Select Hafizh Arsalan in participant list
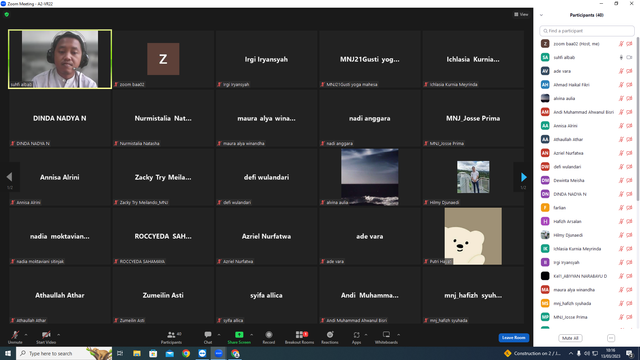Viewport: 640px width, 360px height. (x=587, y=221)
